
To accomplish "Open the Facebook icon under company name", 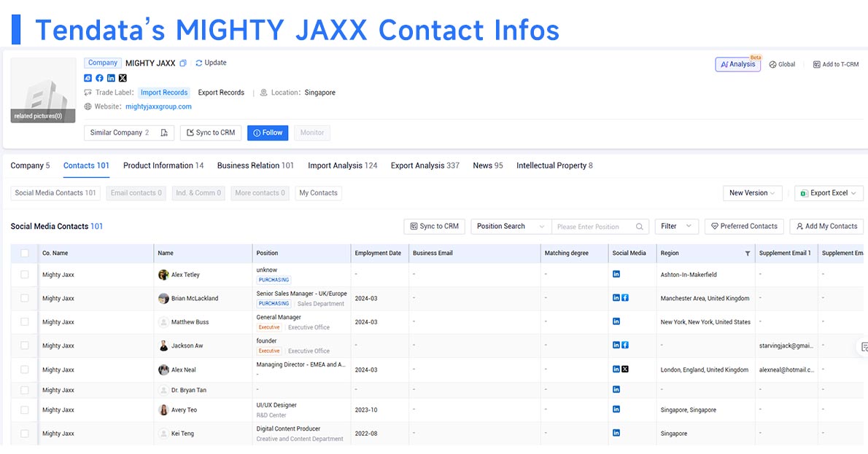I will [x=100, y=78].
